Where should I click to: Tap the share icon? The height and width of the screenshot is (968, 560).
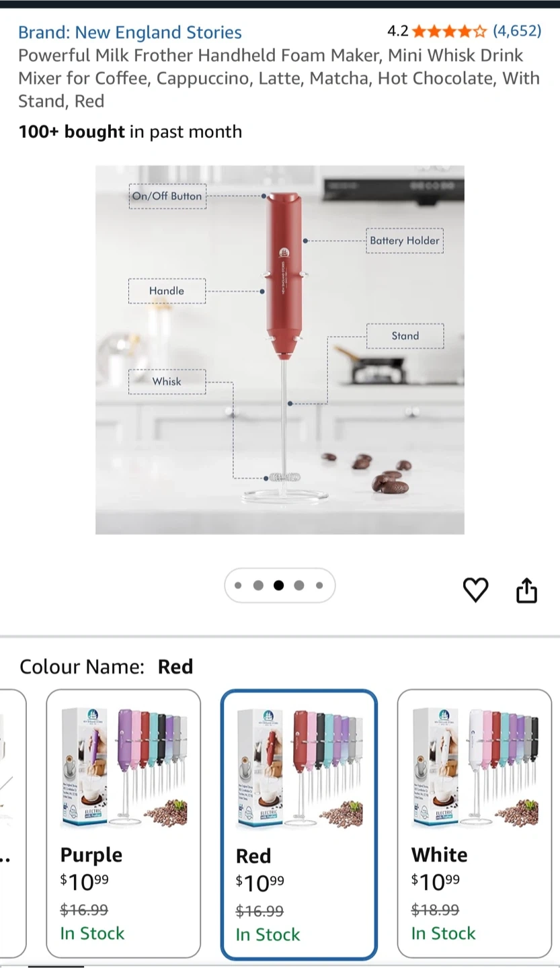click(526, 590)
